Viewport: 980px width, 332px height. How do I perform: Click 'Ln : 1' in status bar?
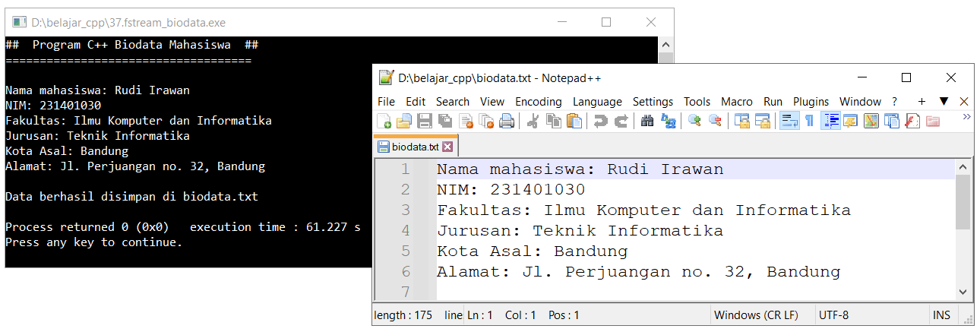coord(479,315)
